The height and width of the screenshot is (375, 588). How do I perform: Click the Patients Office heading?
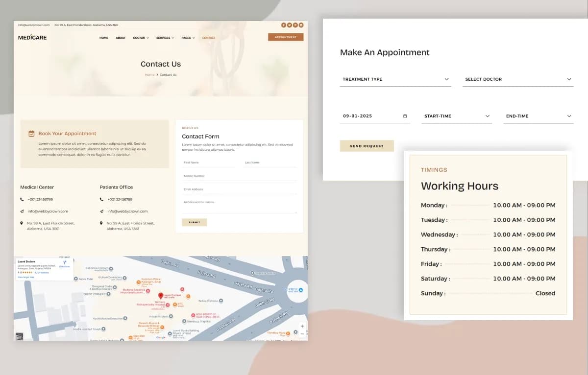[x=116, y=187]
